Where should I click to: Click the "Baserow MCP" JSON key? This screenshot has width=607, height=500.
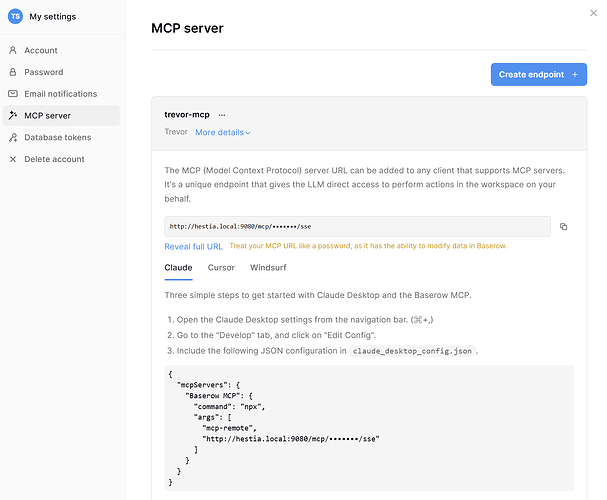(214, 396)
